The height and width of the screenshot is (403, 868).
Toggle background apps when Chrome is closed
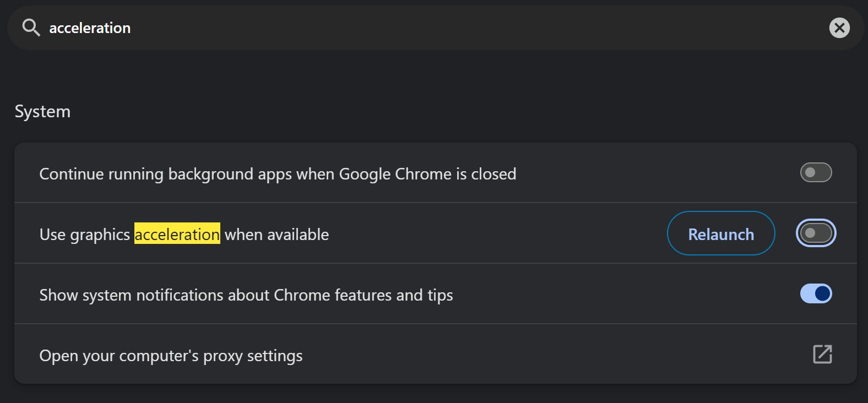click(816, 172)
